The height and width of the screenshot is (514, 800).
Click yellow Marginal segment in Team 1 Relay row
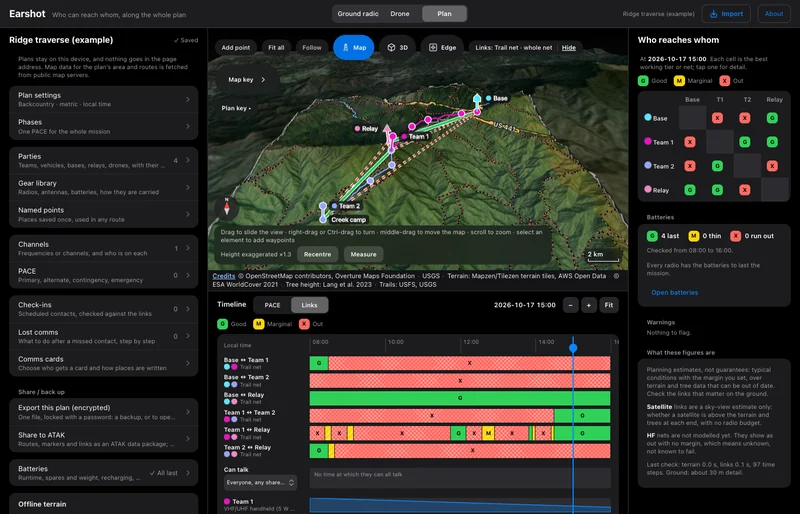click(x=488, y=433)
